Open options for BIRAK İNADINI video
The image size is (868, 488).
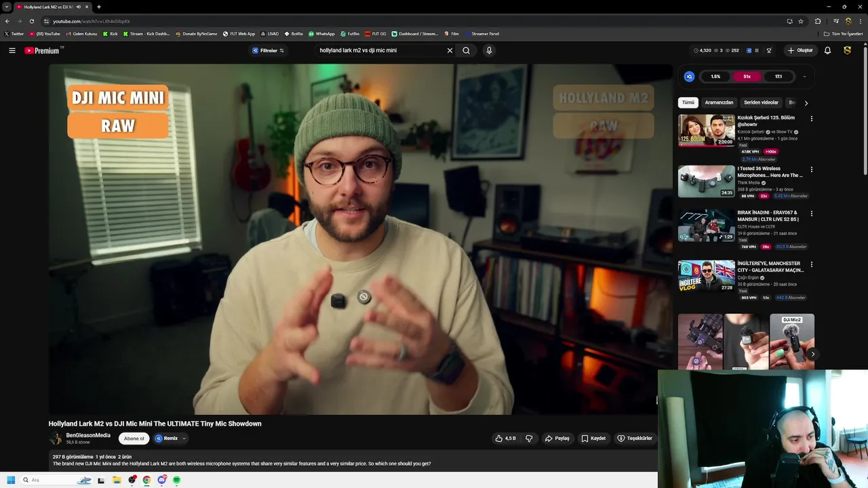click(x=811, y=213)
